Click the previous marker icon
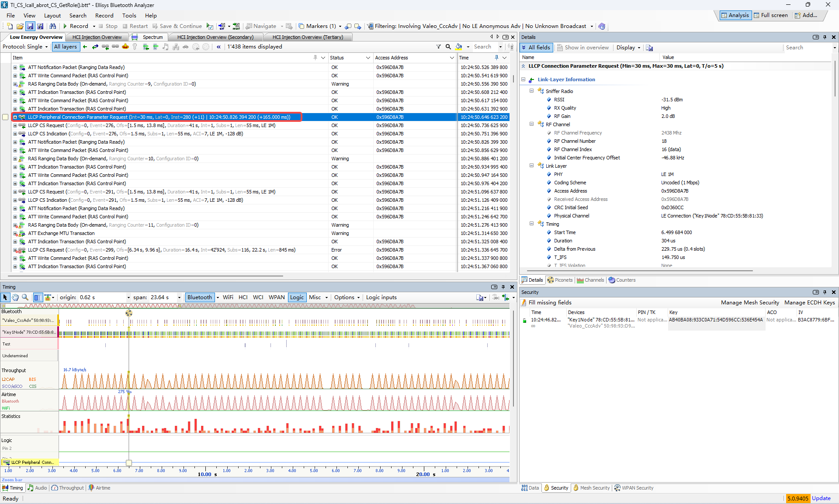Image resolution: width=839 pixels, height=504 pixels. pyautogui.click(x=348, y=26)
